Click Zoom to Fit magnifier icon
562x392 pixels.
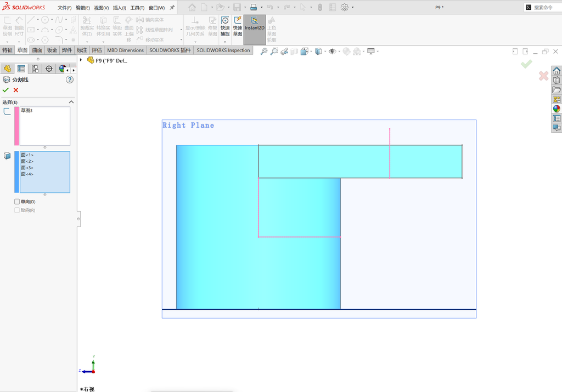[264, 52]
